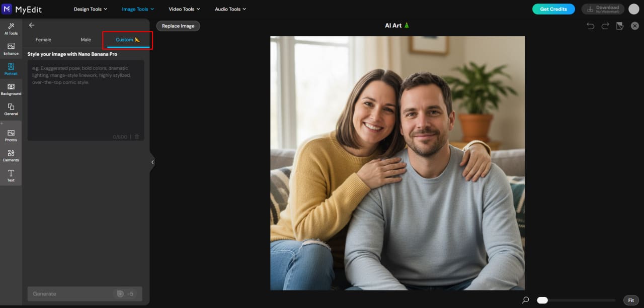Viewport: 644px width, 308px height.
Task: Open the Video Tools menu
Action: (184, 9)
